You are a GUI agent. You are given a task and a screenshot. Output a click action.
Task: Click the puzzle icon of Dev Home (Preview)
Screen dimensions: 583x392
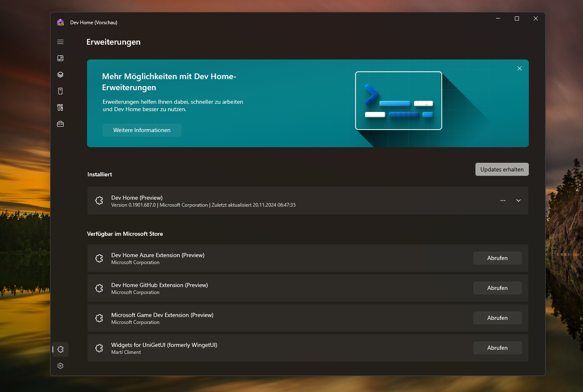(x=99, y=201)
